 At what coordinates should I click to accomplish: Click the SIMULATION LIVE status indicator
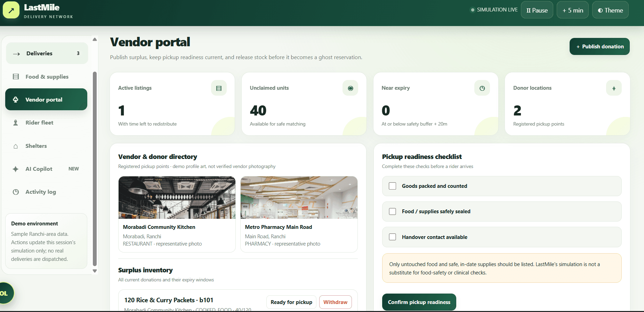(494, 10)
